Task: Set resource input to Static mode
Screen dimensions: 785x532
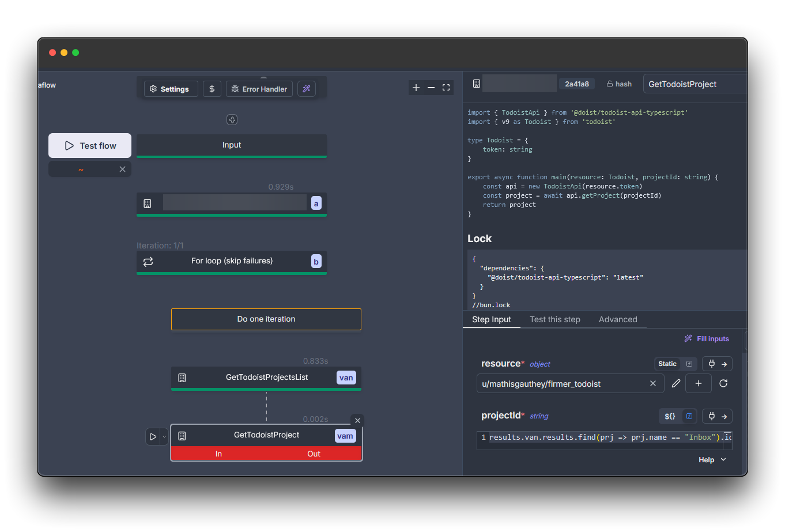Action: 667,364
